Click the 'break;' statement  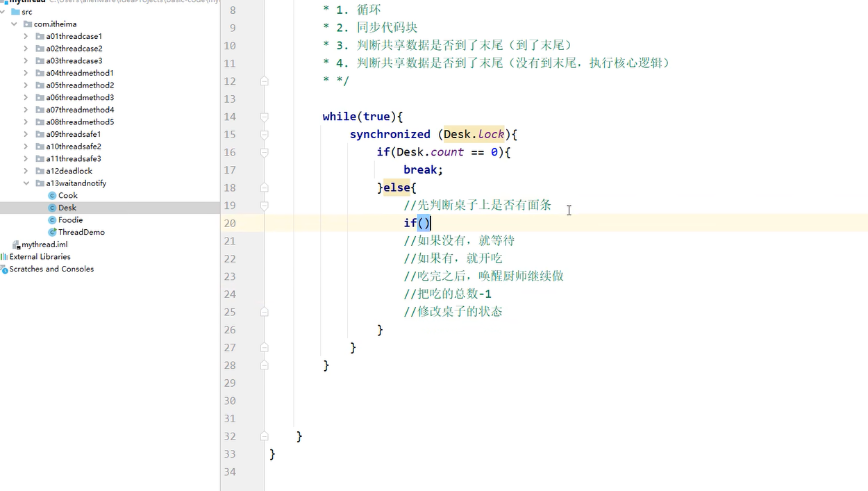click(x=423, y=169)
